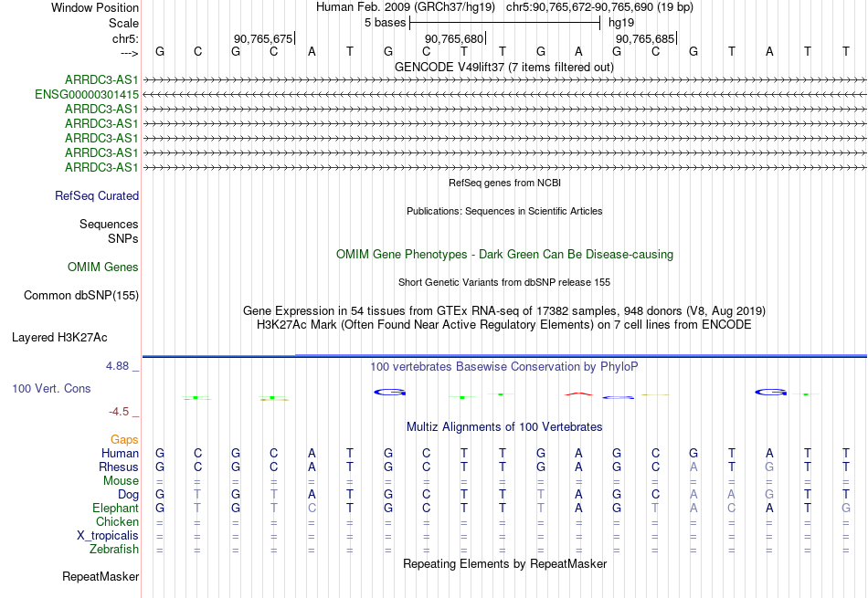Click the Publications: Sequences in Scientific Articles title
Viewport: 868px width, 598px height.
coord(504,211)
